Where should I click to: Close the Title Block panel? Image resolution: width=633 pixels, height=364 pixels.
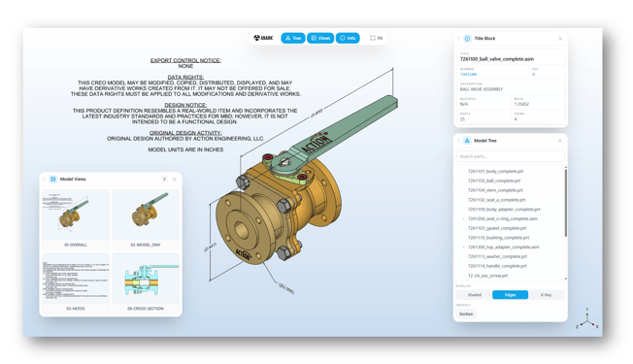[560, 38]
